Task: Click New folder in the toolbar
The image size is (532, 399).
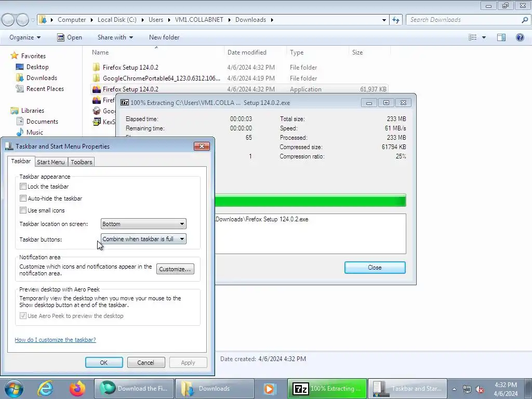Action: [164, 37]
